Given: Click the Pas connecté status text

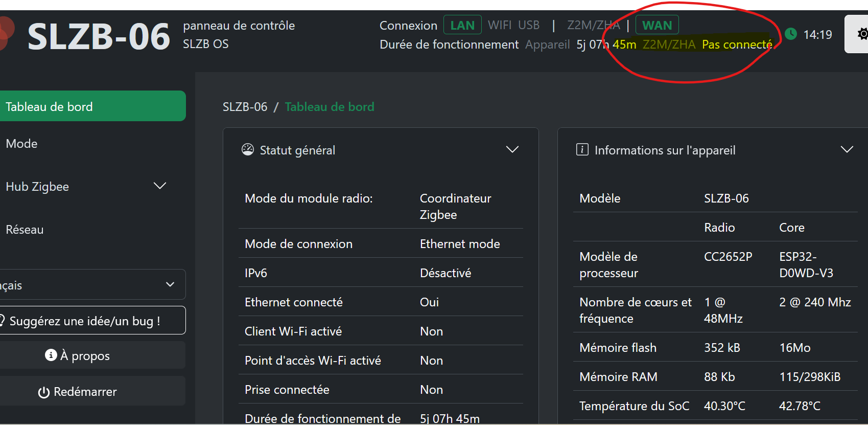Looking at the screenshot, I should pos(737,44).
